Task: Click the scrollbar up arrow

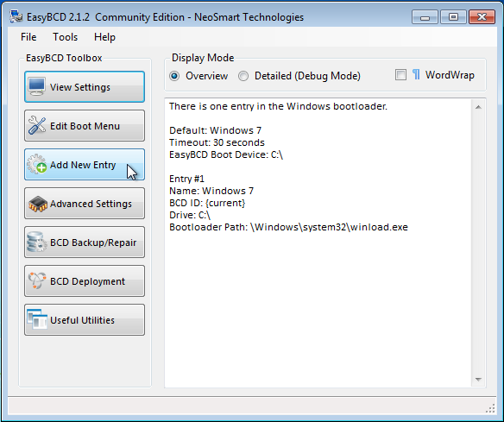Action: 478,107
